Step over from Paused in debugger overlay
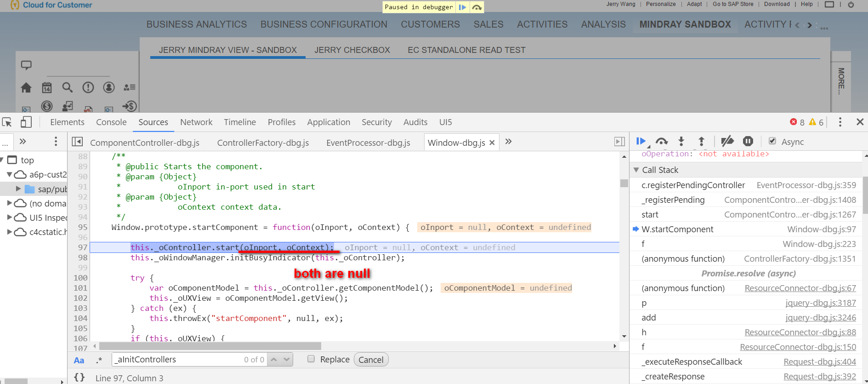This screenshot has height=384, width=868. pyautogui.click(x=477, y=7)
